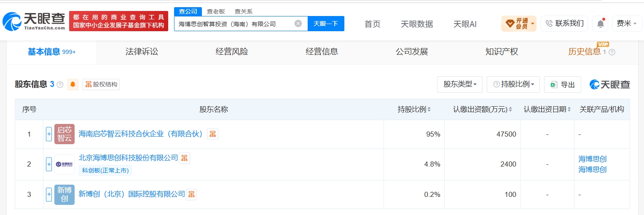Click the 95% shareholding cell
The image size is (644, 215).
(x=414, y=134)
